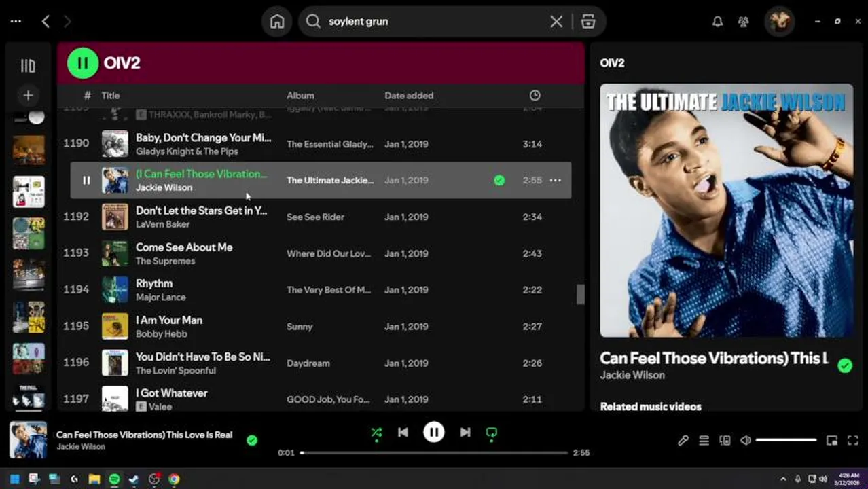Pause playback in the player bar
This screenshot has width=868, height=489.
[434, 432]
